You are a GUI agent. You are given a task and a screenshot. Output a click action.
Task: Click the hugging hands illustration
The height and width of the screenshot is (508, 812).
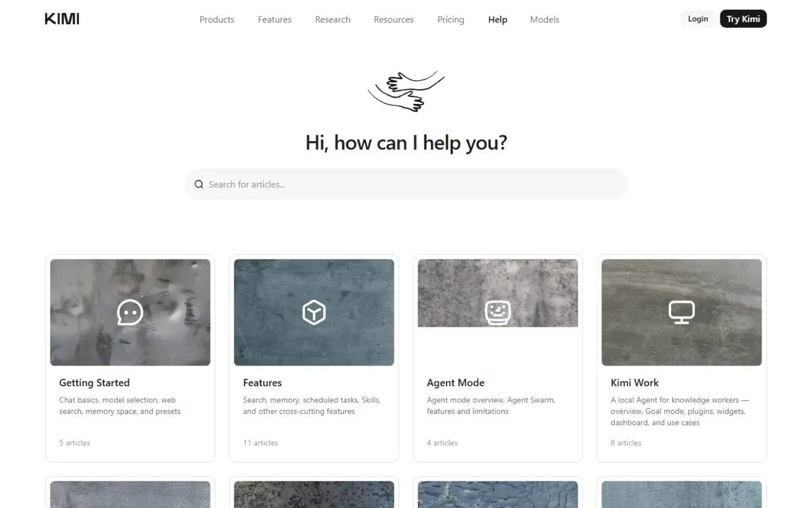[406, 91]
